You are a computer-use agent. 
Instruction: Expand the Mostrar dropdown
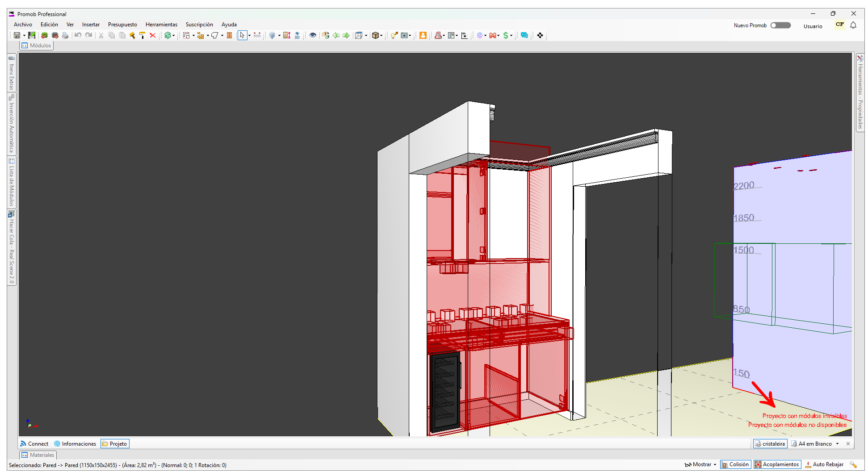coord(700,464)
